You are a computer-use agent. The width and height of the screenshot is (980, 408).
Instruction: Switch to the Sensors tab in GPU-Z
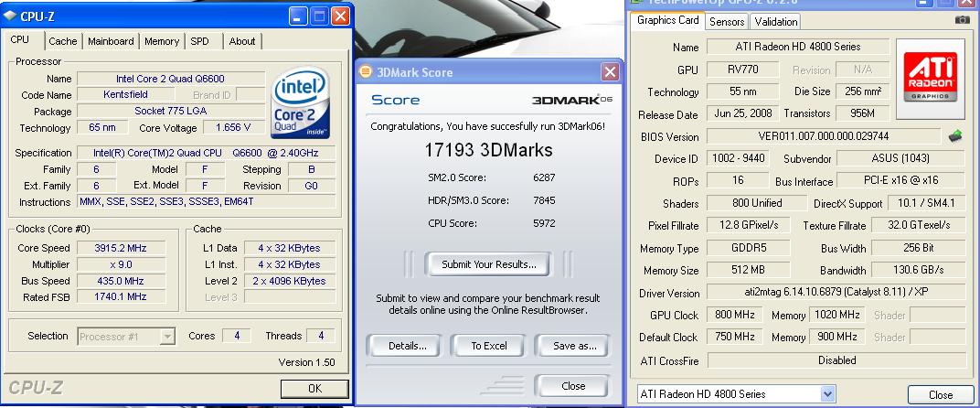point(727,21)
